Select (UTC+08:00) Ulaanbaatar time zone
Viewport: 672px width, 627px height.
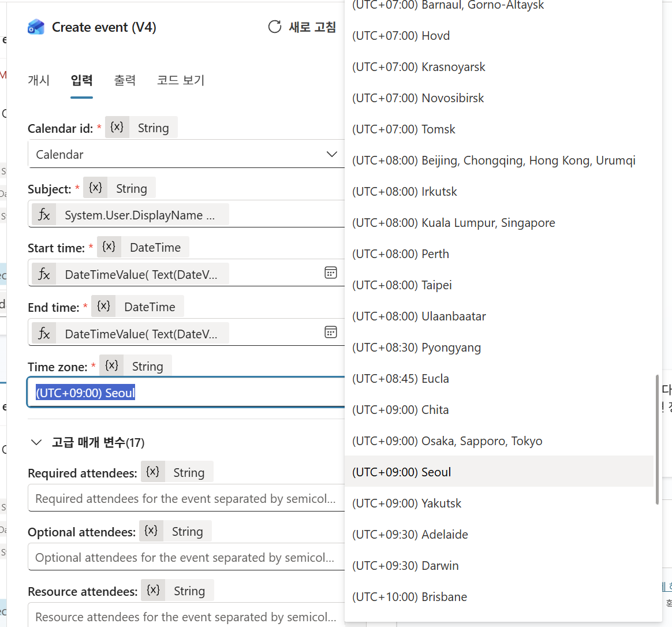[x=499, y=316]
